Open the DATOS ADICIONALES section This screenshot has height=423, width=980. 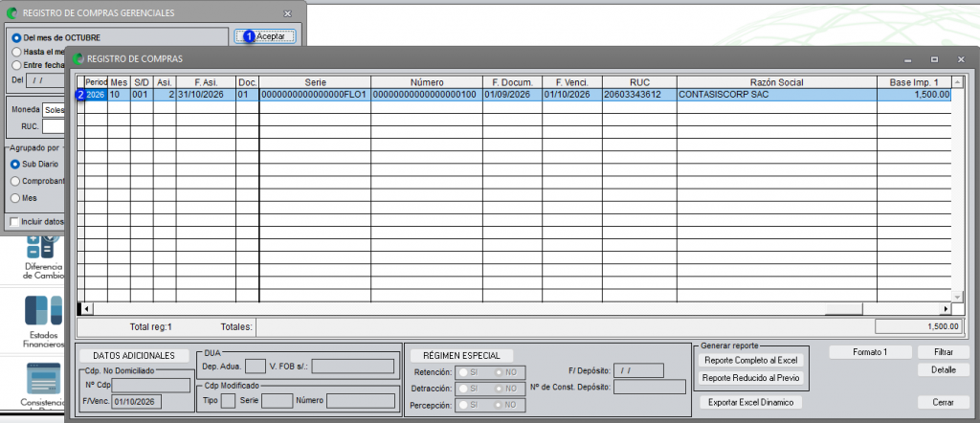[x=134, y=355]
